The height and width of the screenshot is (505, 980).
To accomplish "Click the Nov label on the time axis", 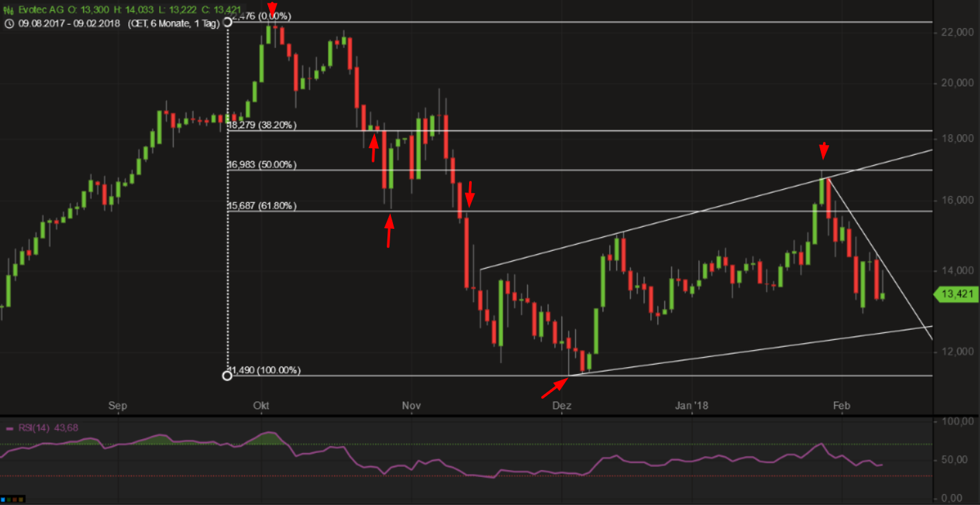I will [x=411, y=406].
